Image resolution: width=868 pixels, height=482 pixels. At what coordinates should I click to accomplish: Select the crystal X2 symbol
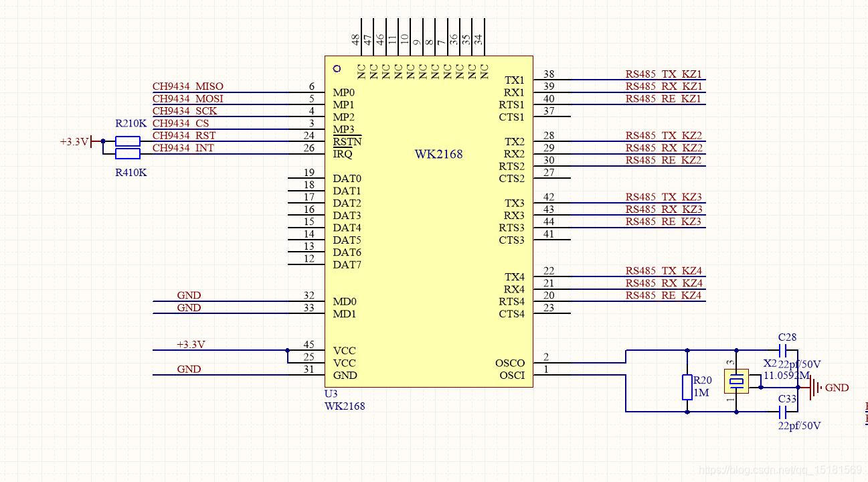click(737, 381)
